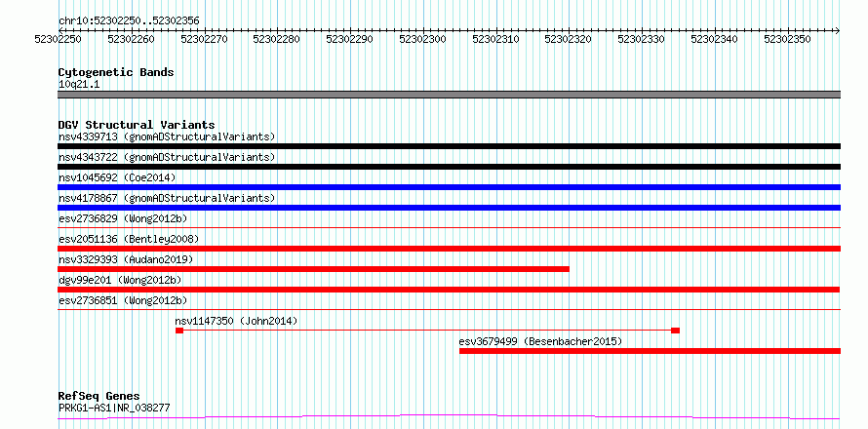Click ruler position 52302260
The width and height of the screenshot is (868, 429).
coord(131,39)
